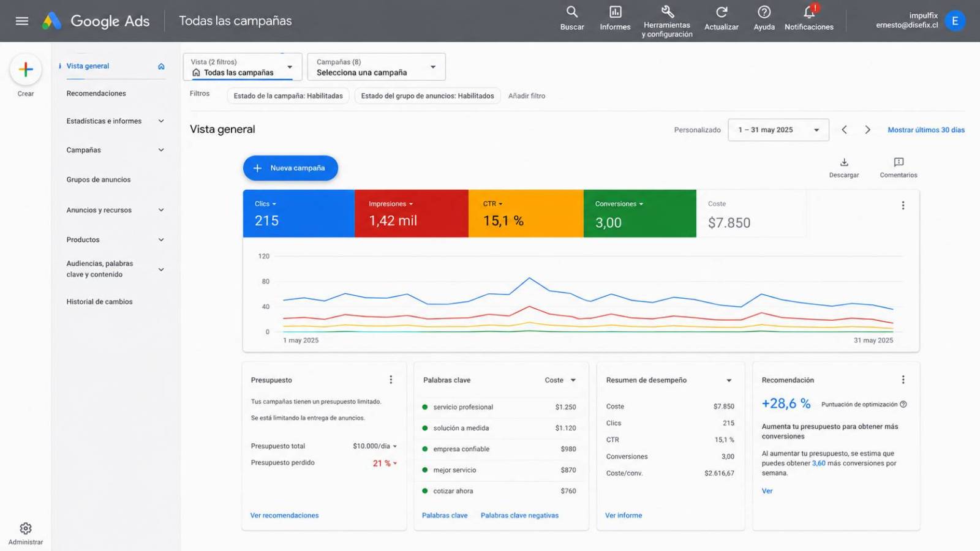Select the green Conversiones scorecard

(x=640, y=214)
